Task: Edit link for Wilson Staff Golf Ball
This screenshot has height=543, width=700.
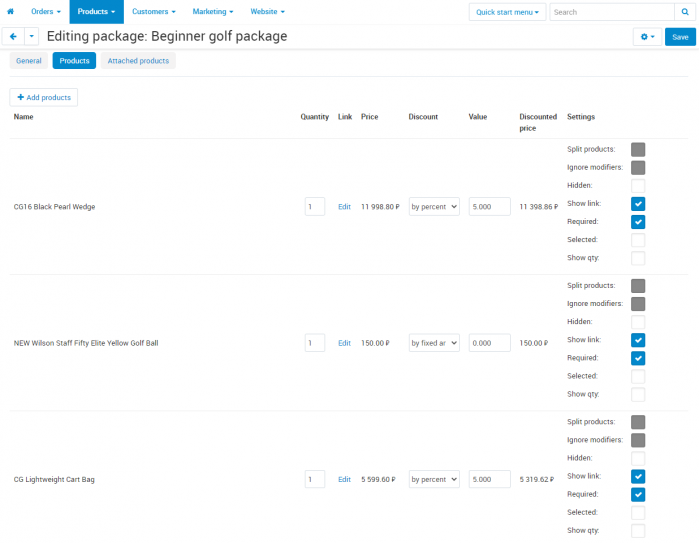Action: (344, 343)
